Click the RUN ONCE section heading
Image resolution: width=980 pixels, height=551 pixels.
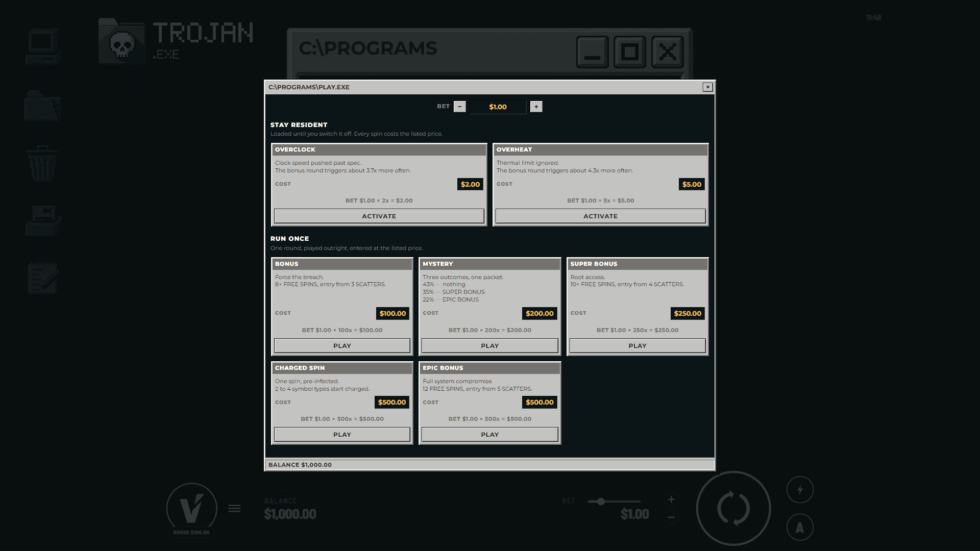[289, 239]
